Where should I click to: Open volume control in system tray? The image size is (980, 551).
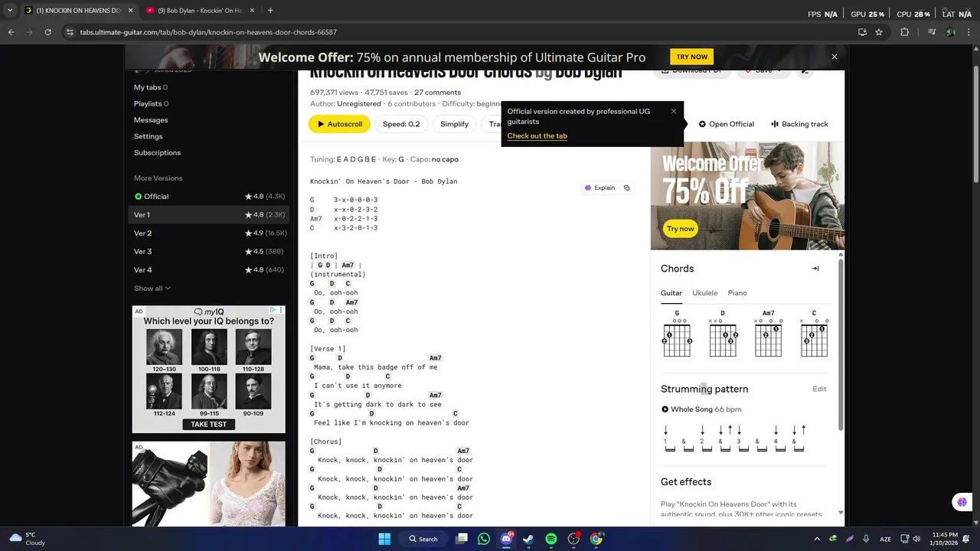[916, 539]
